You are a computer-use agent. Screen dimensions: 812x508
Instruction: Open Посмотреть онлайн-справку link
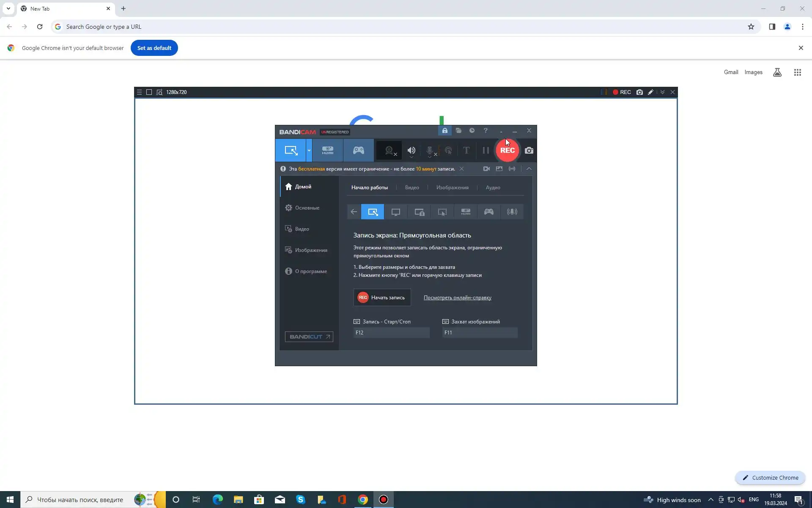click(457, 298)
